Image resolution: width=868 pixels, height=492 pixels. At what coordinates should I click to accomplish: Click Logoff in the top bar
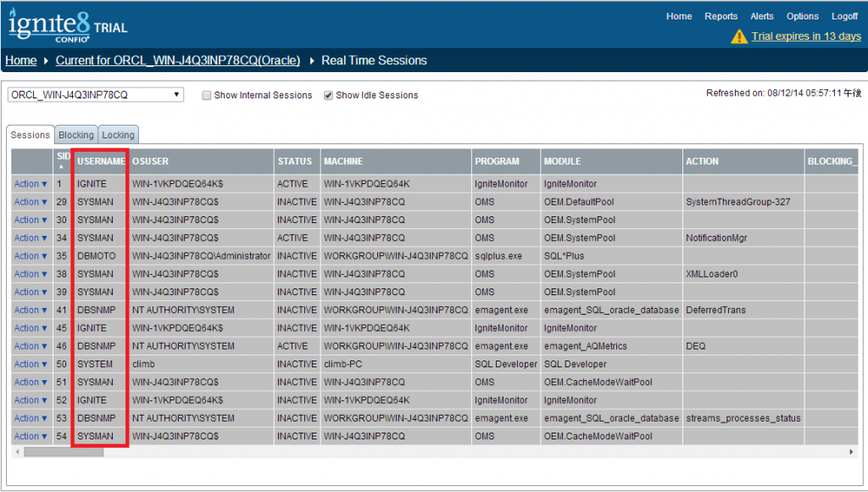click(844, 15)
